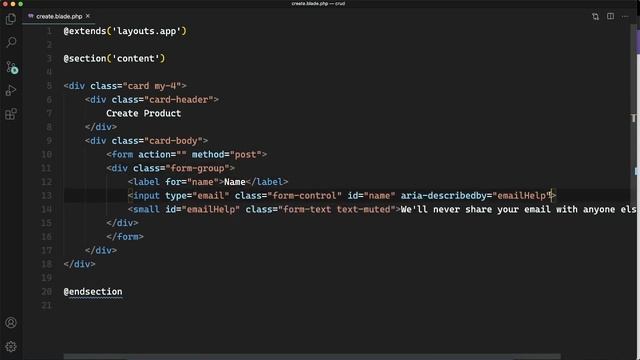Click the div class="card-header" line
640x360 pixels.
point(152,100)
